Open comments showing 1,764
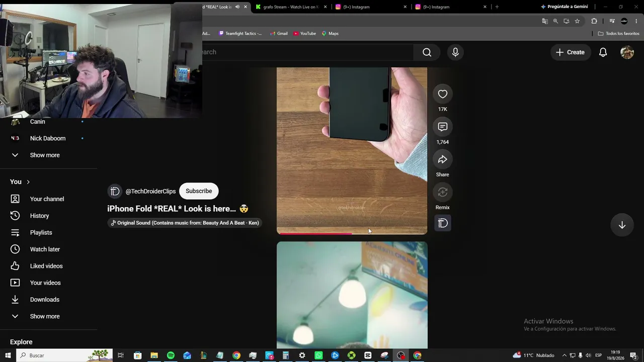Viewport: 644px width, 362px height. (x=443, y=127)
